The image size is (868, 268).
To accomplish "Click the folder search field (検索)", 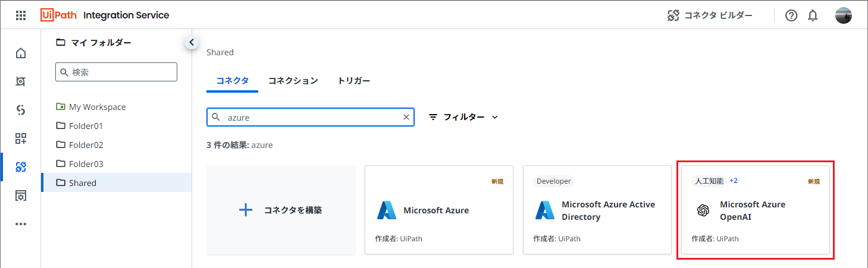I will [x=116, y=72].
